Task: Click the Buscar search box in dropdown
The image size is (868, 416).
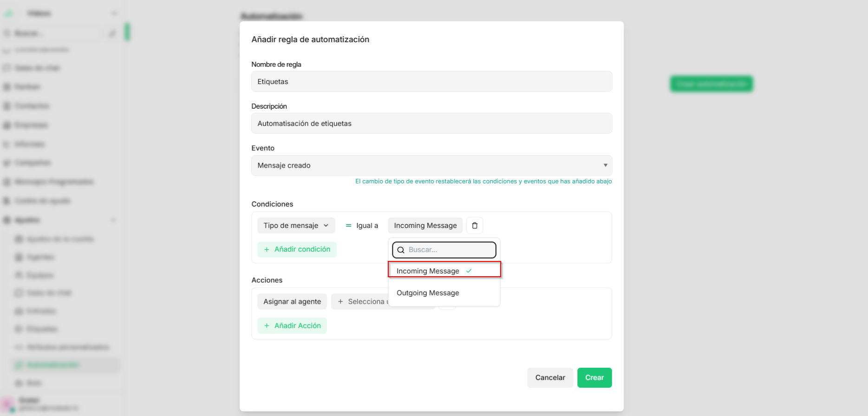Action: coord(444,250)
